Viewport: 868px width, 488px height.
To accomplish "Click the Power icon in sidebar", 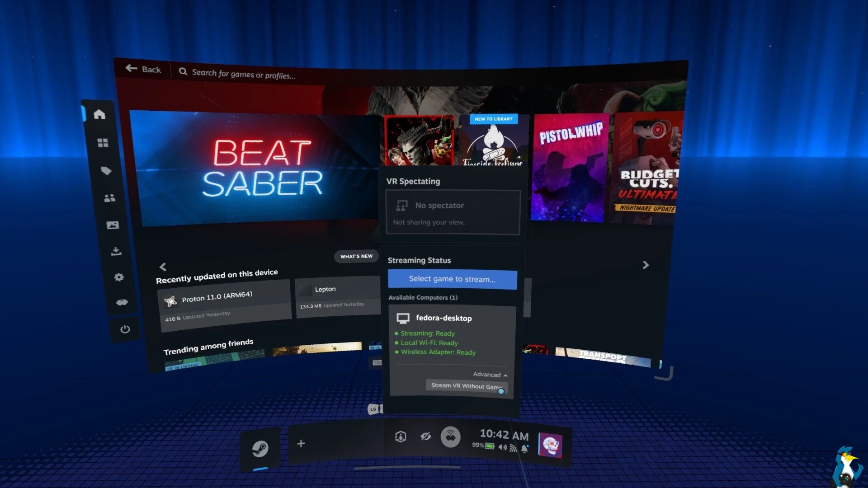I will [x=125, y=329].
